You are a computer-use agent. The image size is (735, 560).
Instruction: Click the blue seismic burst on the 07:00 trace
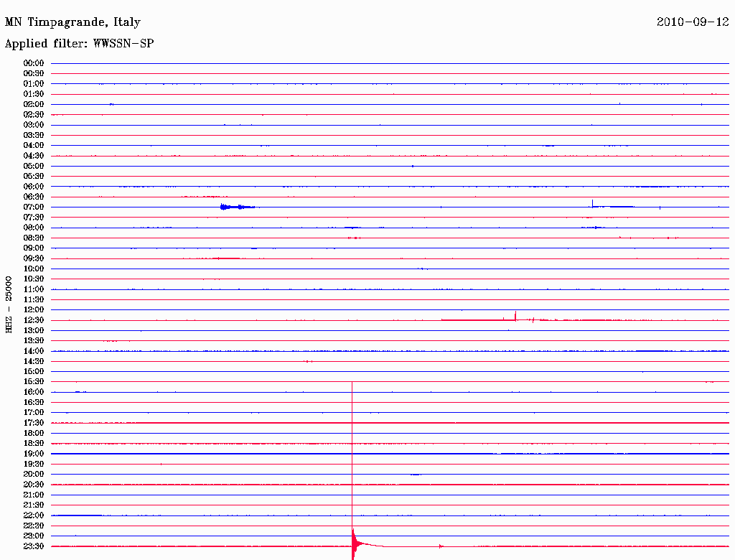(237, 207)
